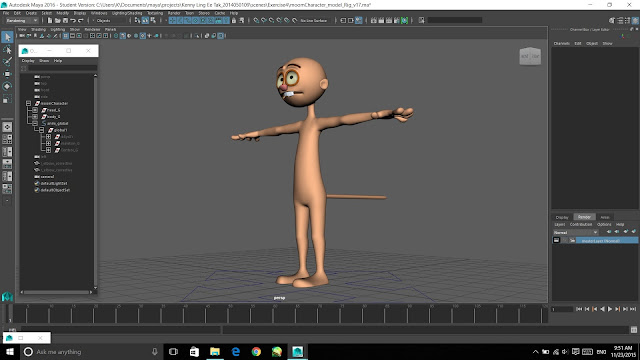Switch to four-view panel layout
The image size is (640, 360).
click(x=7, y=139)
